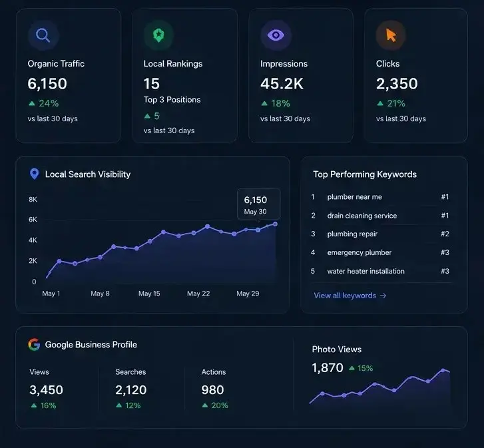Screen dimensions: 484x448
Task: Click the green up-arrow beside 20%
Action: [205, 405]
